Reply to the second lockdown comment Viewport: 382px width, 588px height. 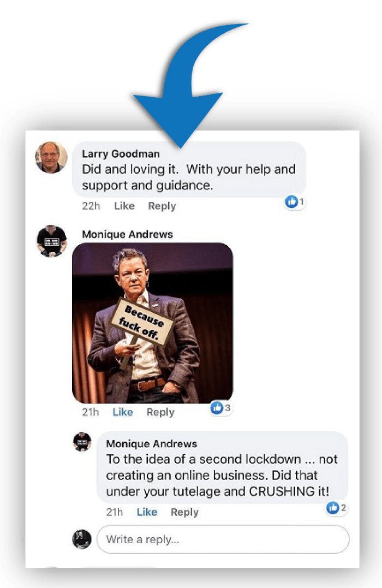click(x=184, y=512)
